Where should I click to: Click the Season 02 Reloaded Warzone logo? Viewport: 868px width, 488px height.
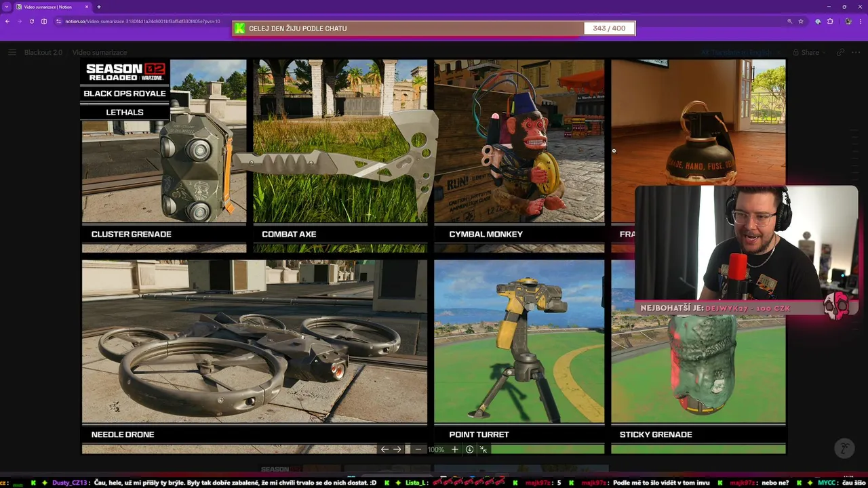[x=125, y=72]
